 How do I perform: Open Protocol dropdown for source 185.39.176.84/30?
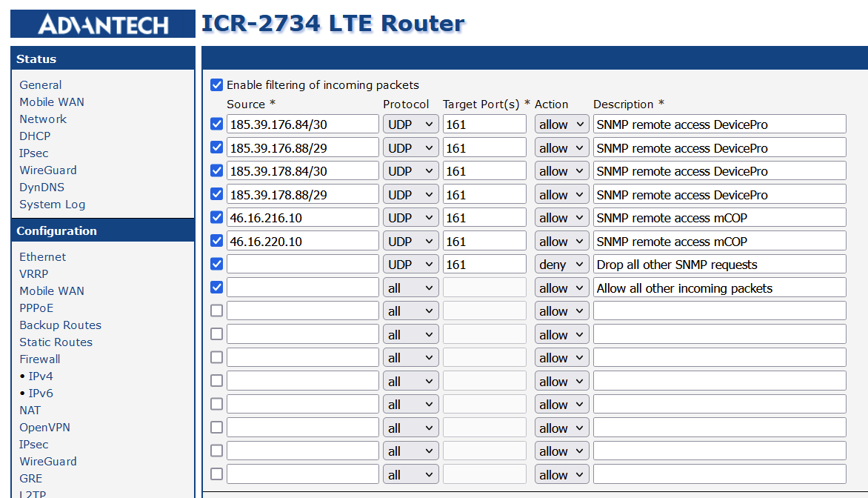click(410, 124)
